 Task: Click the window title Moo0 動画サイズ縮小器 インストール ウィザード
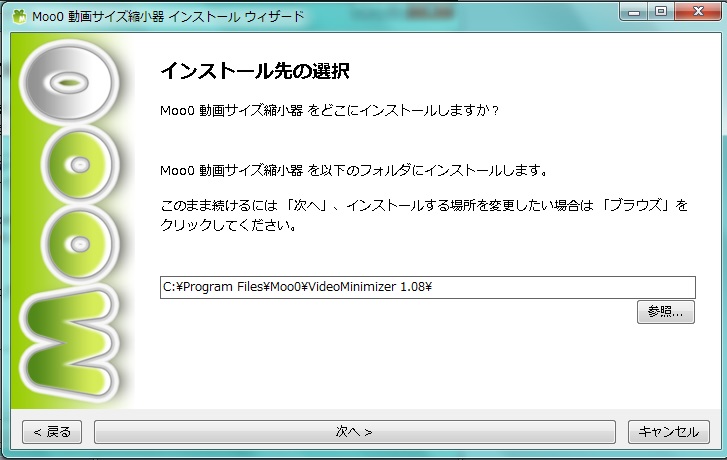(168, 17)
